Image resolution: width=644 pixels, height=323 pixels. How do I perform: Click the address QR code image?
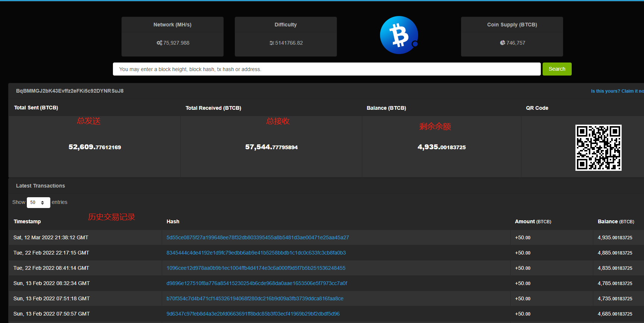click(x=598, y=148)
